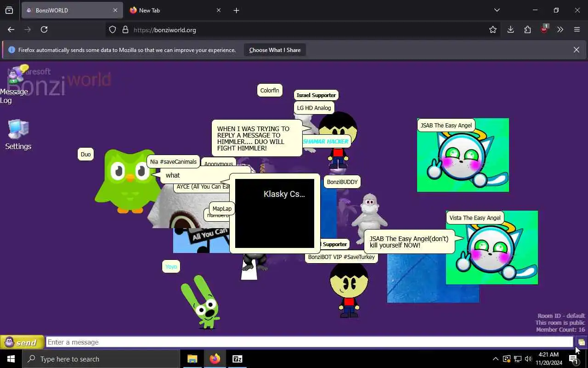Open a new browser tab with plus button

pos(236,10)
